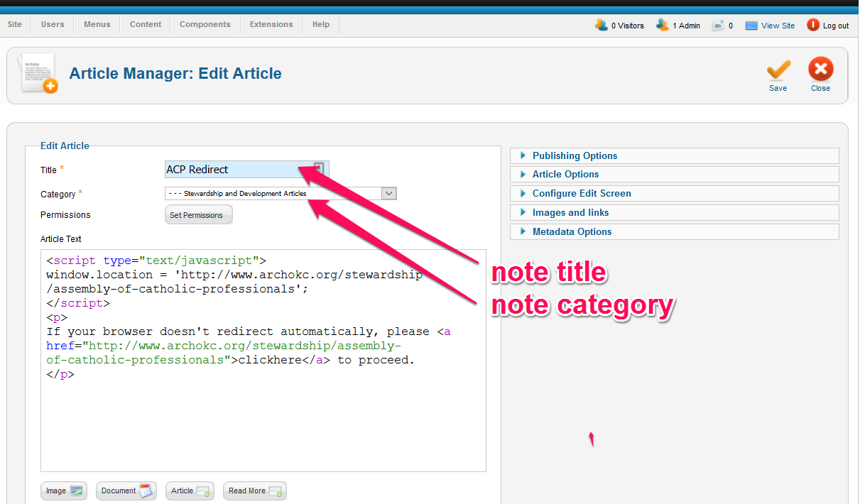Screen dimensions: 865x504
Task: Open the Site menu
Action: (x=15, y=24)
